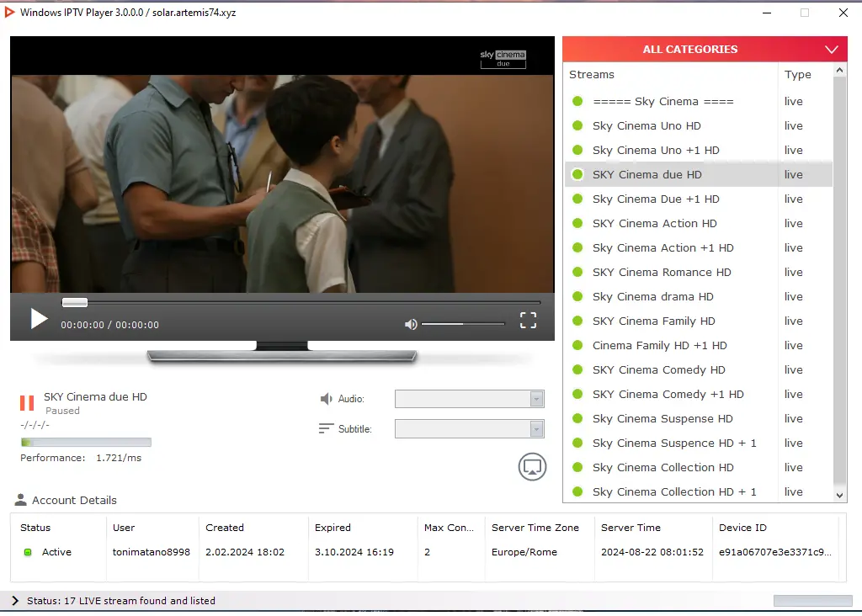Open the Audio track dropdown

click(470, 399)
